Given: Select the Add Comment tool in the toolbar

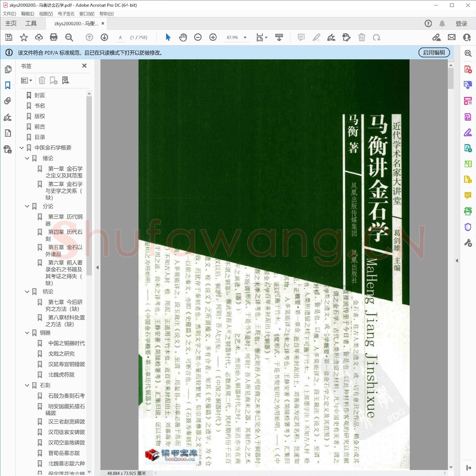Looking at the screenshot, I should point(301,37).
